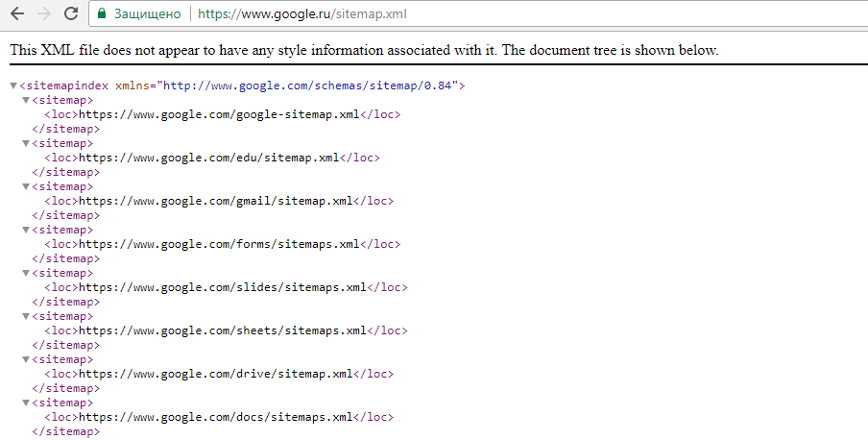Reload the page with the refresh icon
Screen dimensions: 868x440
coord(71,13)
